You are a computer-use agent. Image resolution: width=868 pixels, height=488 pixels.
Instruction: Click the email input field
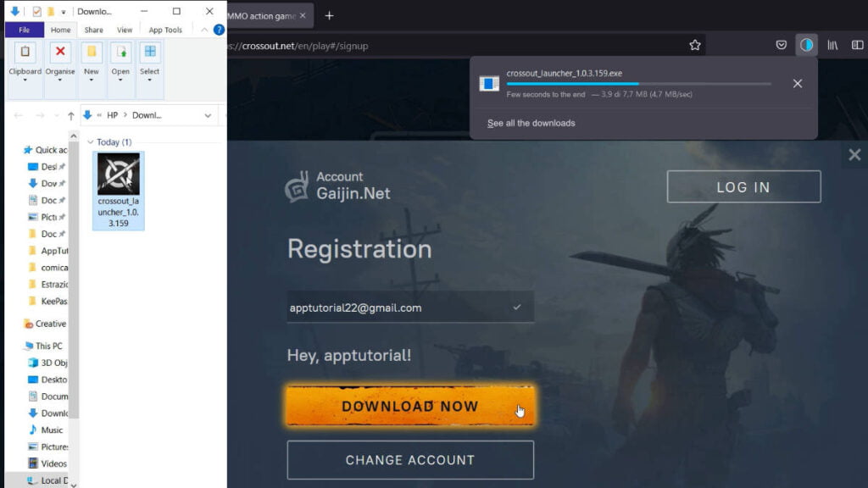398,308
